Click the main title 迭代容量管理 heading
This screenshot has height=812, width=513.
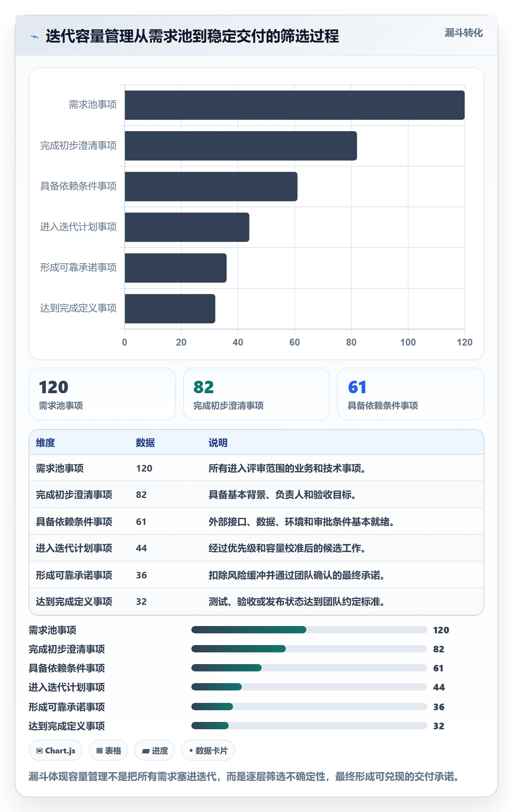point(192,36)
